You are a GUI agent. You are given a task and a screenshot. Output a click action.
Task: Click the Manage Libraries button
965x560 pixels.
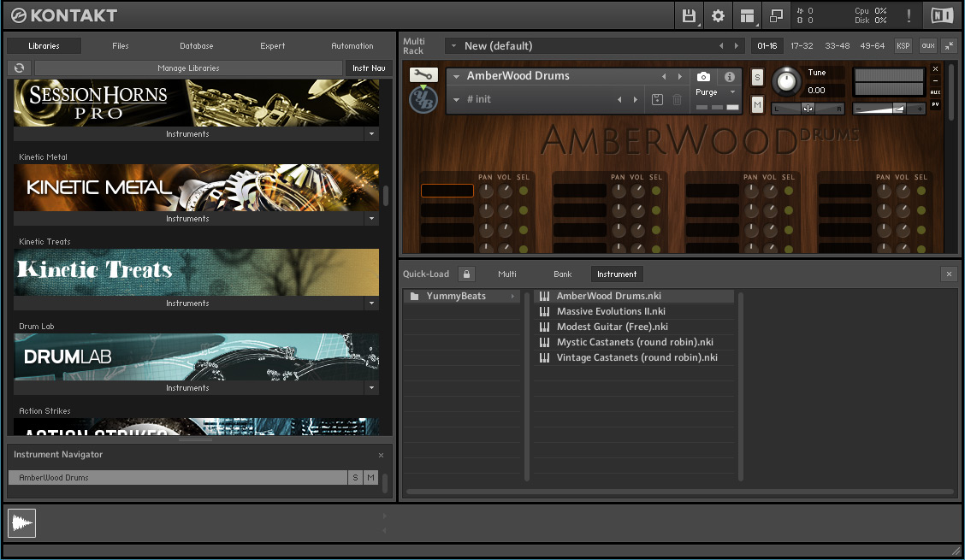pos(188,68)
